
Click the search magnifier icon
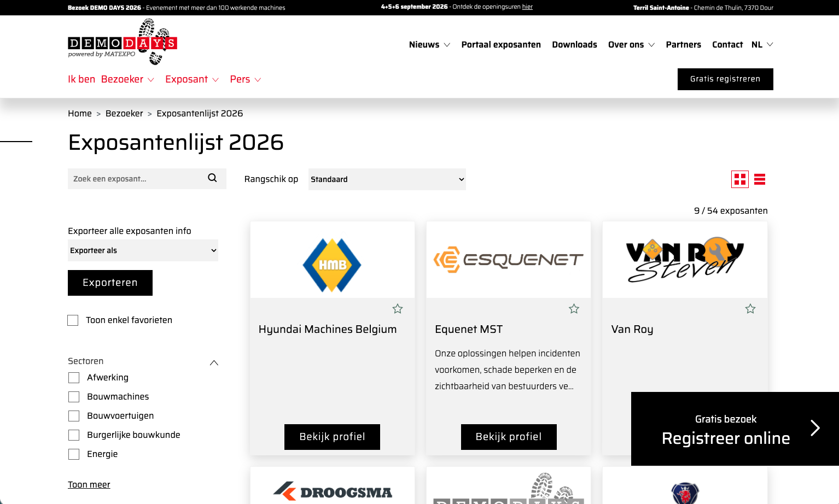[213, 178]
